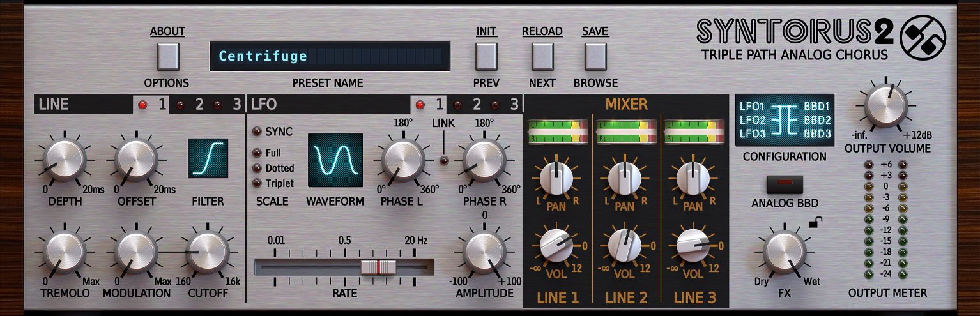Click the LINE 2 level meter
Image resolution: width=980 pixels, height=316 pixels.
click(x=625, y=133)
